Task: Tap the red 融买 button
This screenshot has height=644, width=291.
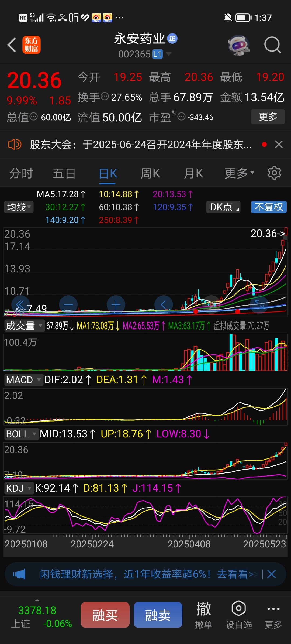Action: (x=105, y=615)
